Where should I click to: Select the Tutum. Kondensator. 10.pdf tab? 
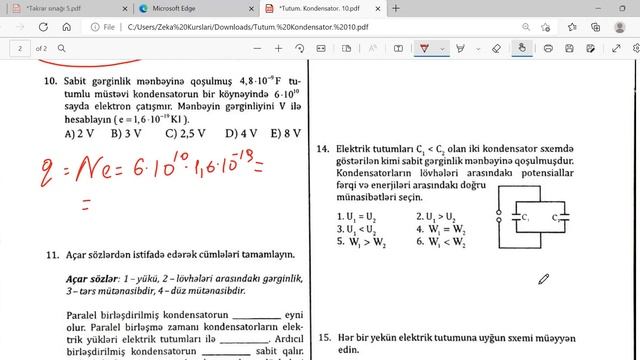pyautogui.click(x=319, y=8)
